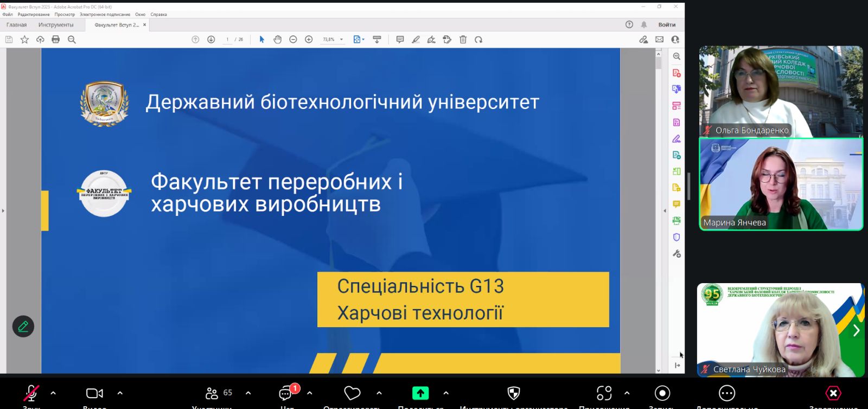Type in the page number field
This screenshot has width=868, height=409.
[227, 40]
